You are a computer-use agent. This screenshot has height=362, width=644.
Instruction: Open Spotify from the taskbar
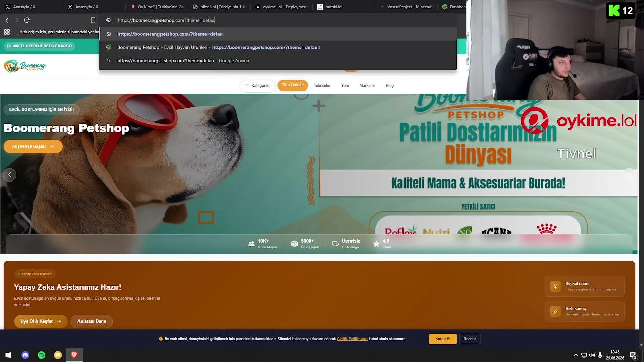(42, 355)
